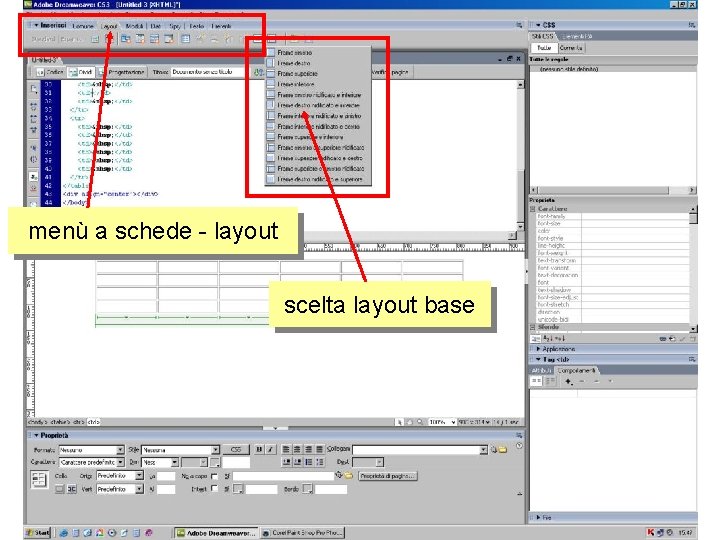Collapse the Proprietà panel
This screenshot has height=540, width=720.
36,435
